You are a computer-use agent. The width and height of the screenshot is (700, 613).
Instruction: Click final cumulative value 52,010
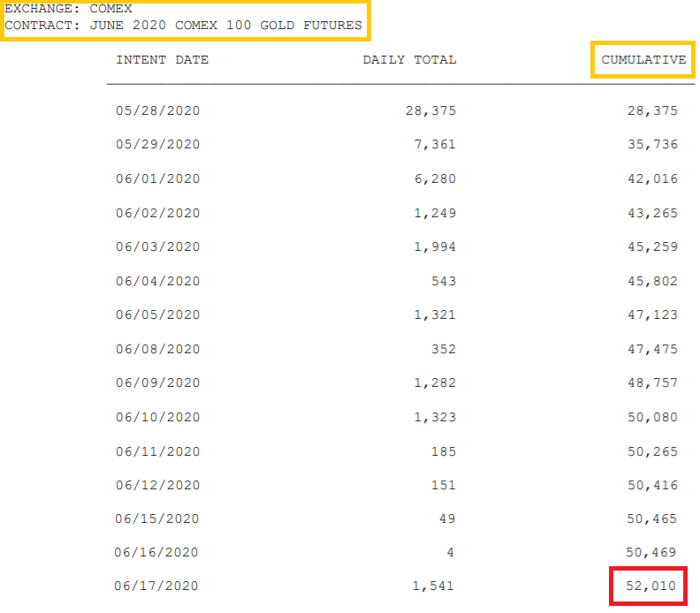[x=651, y=586]
